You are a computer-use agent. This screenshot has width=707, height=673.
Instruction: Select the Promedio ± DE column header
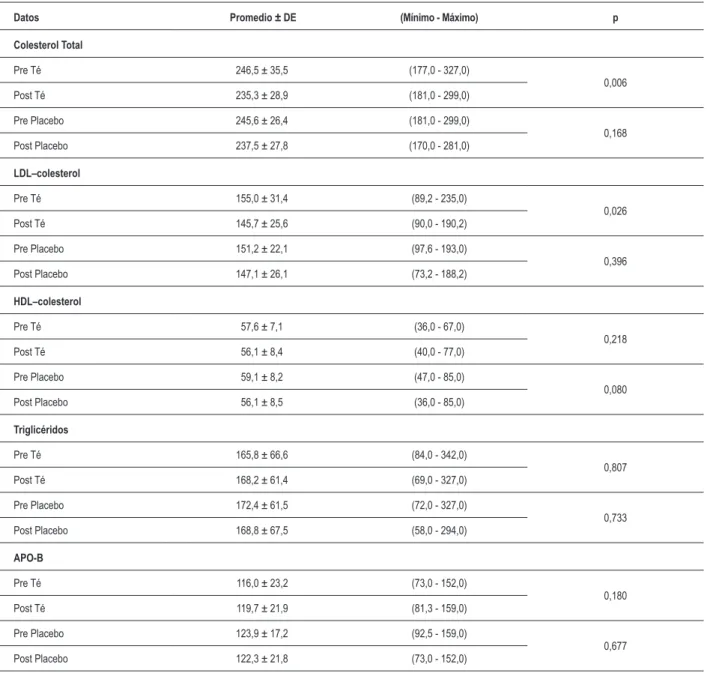[x=263, y=18]
